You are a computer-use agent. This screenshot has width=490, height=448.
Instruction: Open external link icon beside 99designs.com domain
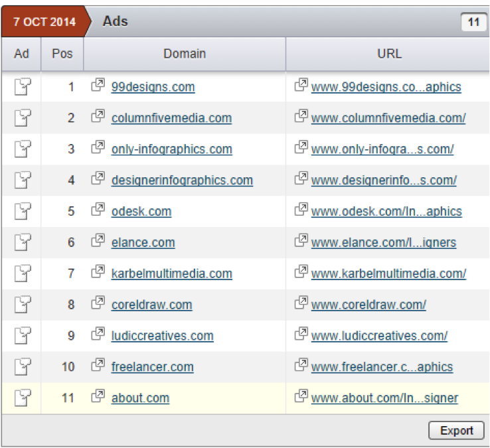pos(98,85)
